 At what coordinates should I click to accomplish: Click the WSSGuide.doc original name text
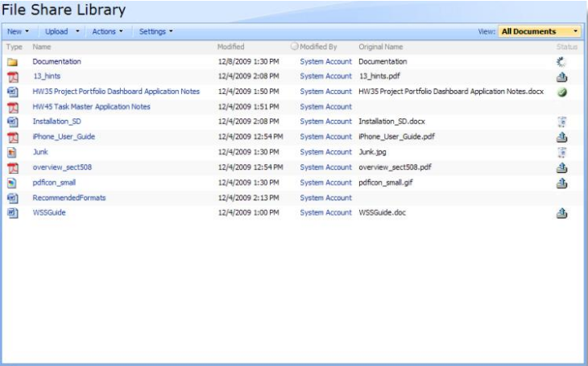tap(382, 212)
